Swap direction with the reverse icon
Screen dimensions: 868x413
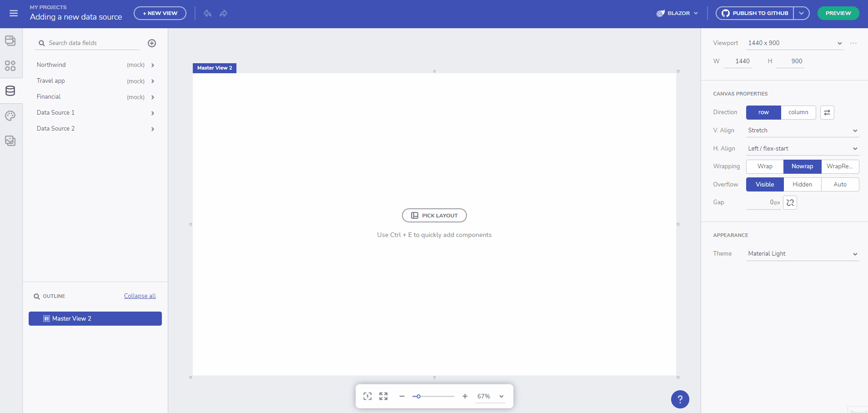(x=827, y=112)
